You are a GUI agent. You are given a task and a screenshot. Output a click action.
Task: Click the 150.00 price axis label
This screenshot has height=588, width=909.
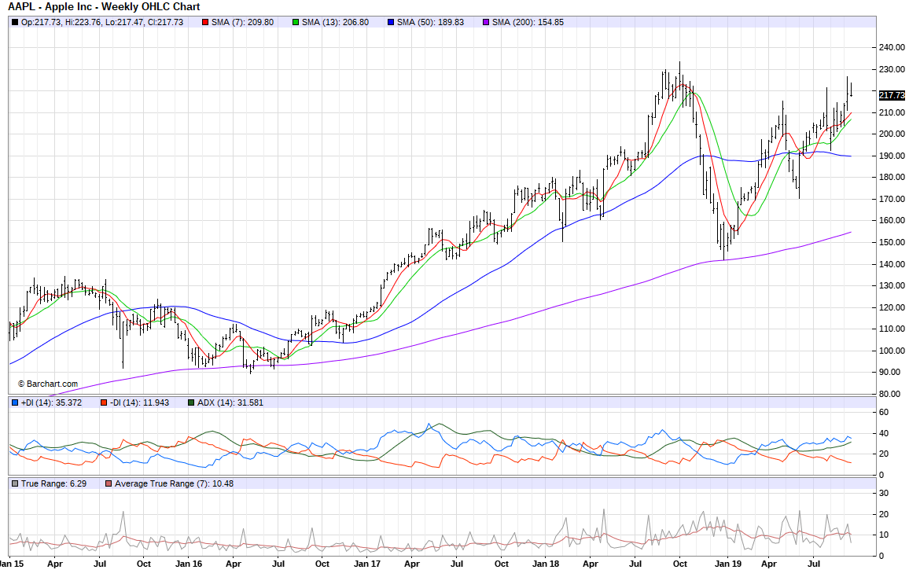(891, 242)
